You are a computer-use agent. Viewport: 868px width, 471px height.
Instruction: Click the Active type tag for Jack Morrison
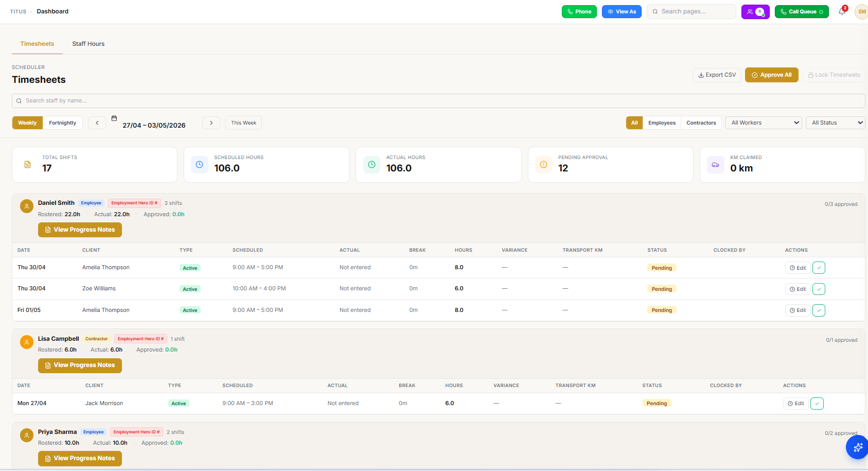[x=179, y=404]
